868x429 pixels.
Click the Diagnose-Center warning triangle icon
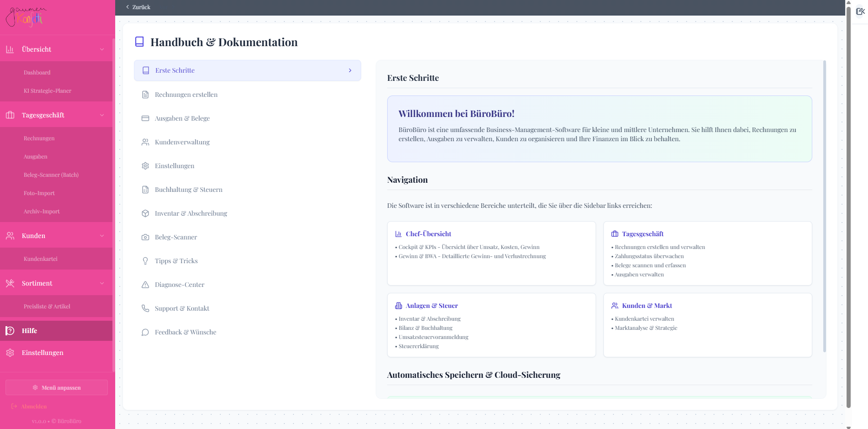pyautogui.click(x=145, y=285)
